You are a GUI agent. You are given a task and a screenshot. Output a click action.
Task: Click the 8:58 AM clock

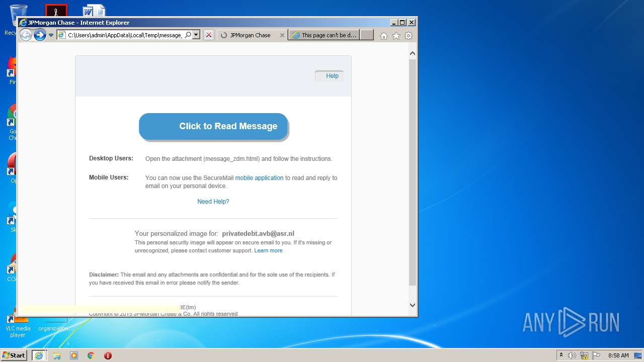tap(618, 355)
